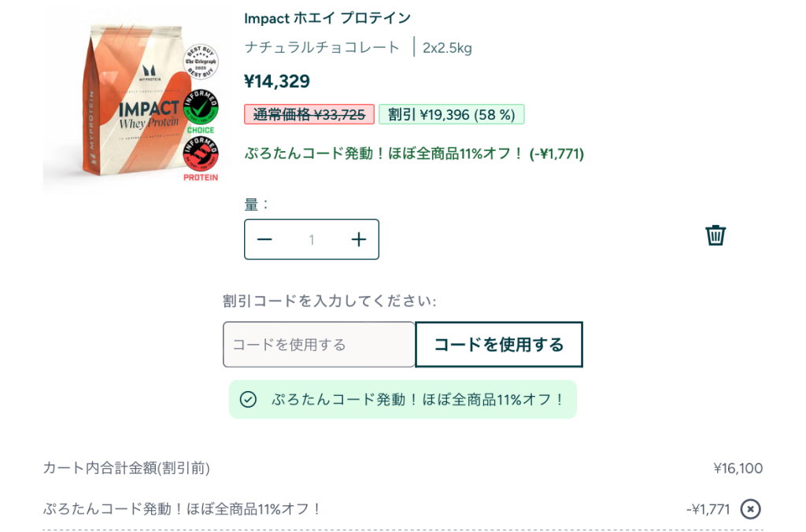Click the current price ¥14,329
Image resolution: width=806 pixels, height=532 pixels.
(x=277, y=80)
